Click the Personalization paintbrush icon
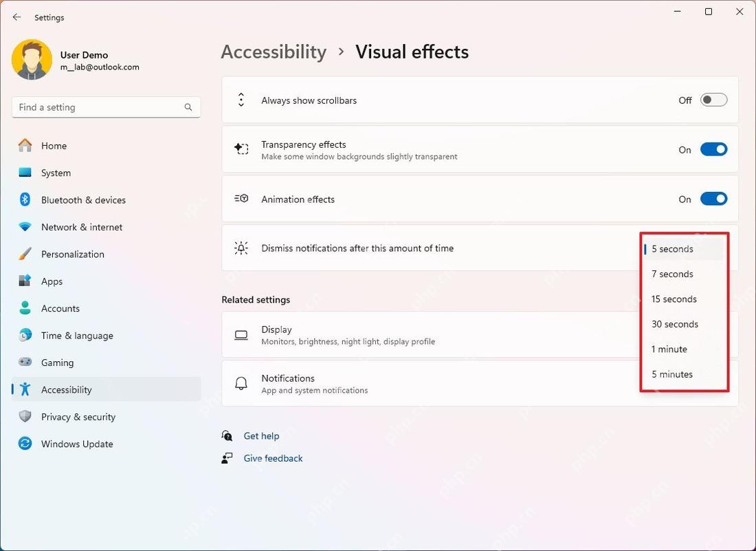The image size is (756, 551). click(x=25, y=254)
